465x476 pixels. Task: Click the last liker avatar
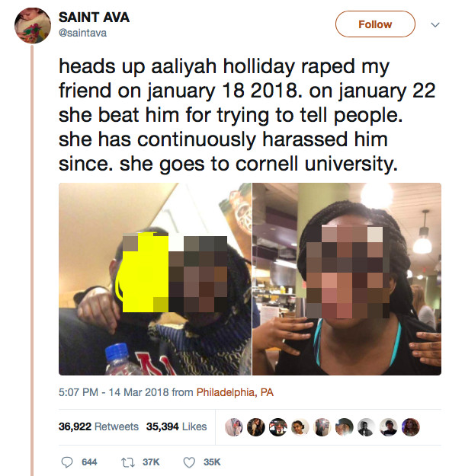point(411,427)
